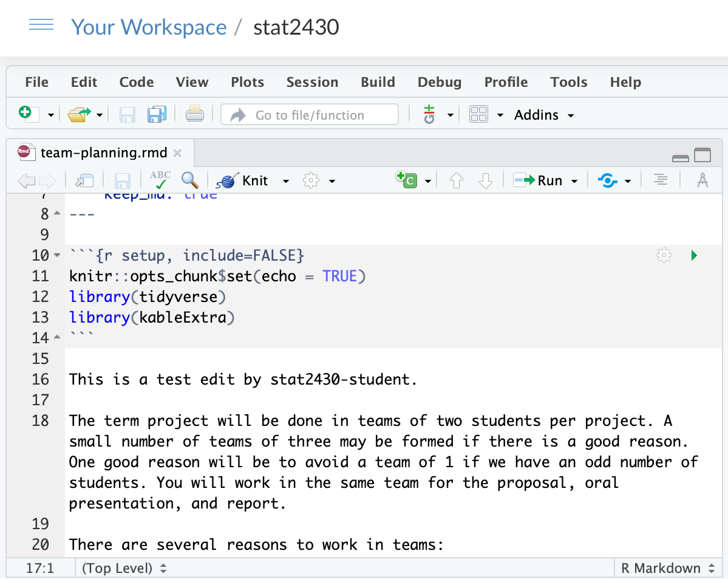Open the R Markdown file type selector
Viewport: 728px width, 579px height.
(x=668, y=568)
